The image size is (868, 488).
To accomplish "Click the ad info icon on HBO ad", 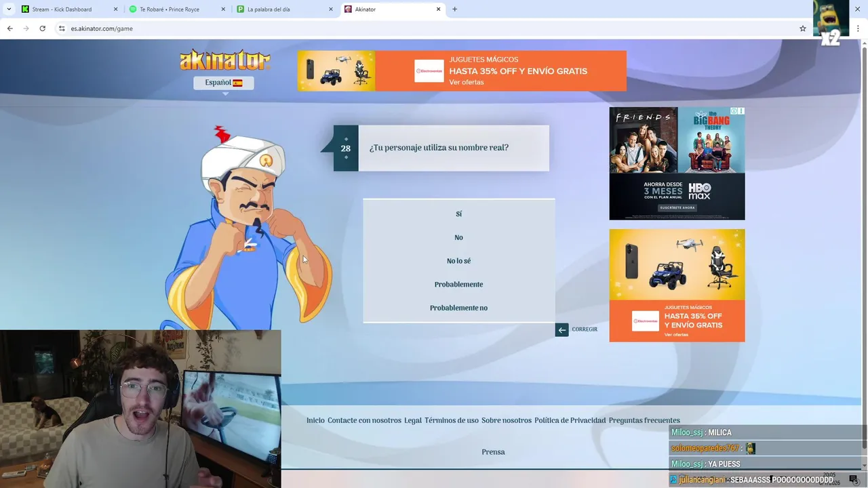I will click(734, 111).
